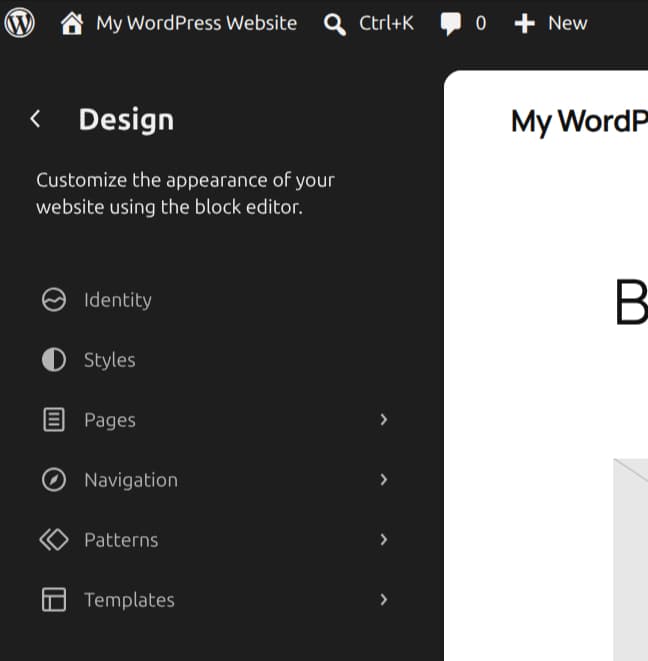Click the Navigation compass icon
Screen dimensions: 648x661
[x=54, y=480]
